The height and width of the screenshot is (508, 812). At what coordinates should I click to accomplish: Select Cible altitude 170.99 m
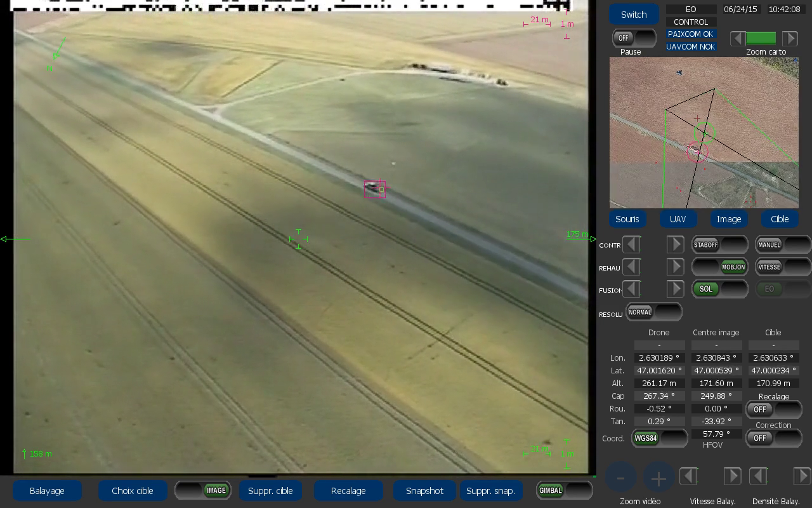[x=773, y=384]
